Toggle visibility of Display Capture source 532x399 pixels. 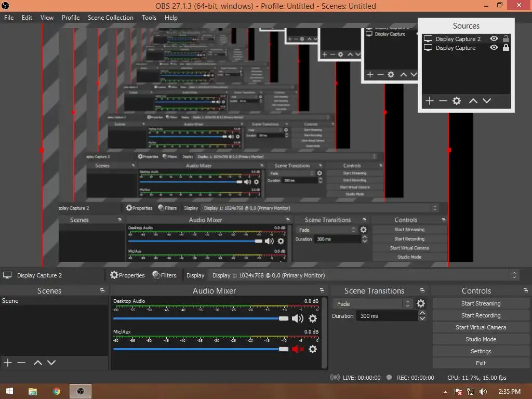(x=494, y=47)
